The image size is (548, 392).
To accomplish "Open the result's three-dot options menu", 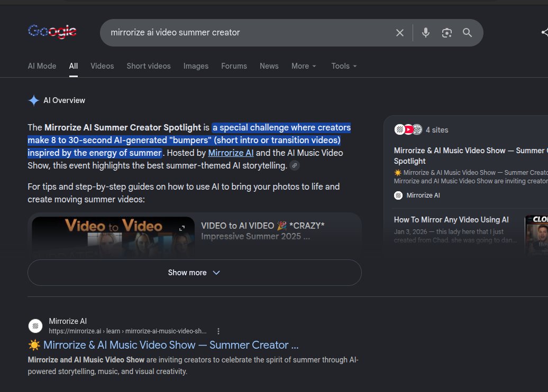I will tap(218, 331).
